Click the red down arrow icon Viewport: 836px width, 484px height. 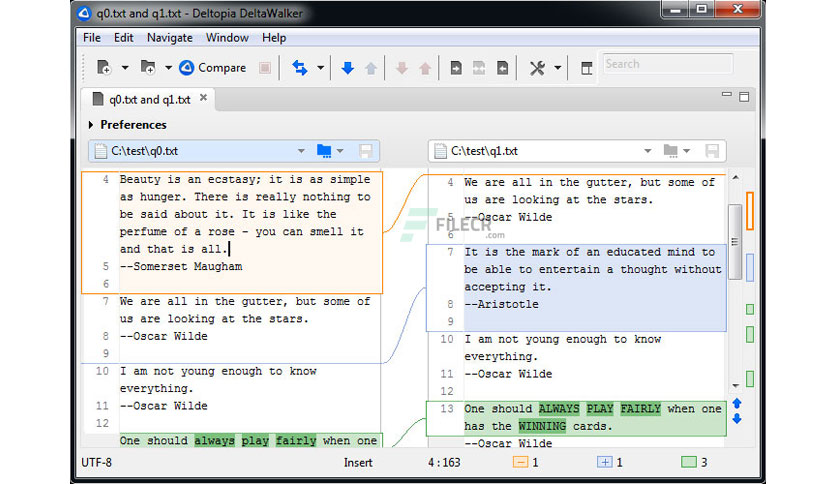(402, 68)
